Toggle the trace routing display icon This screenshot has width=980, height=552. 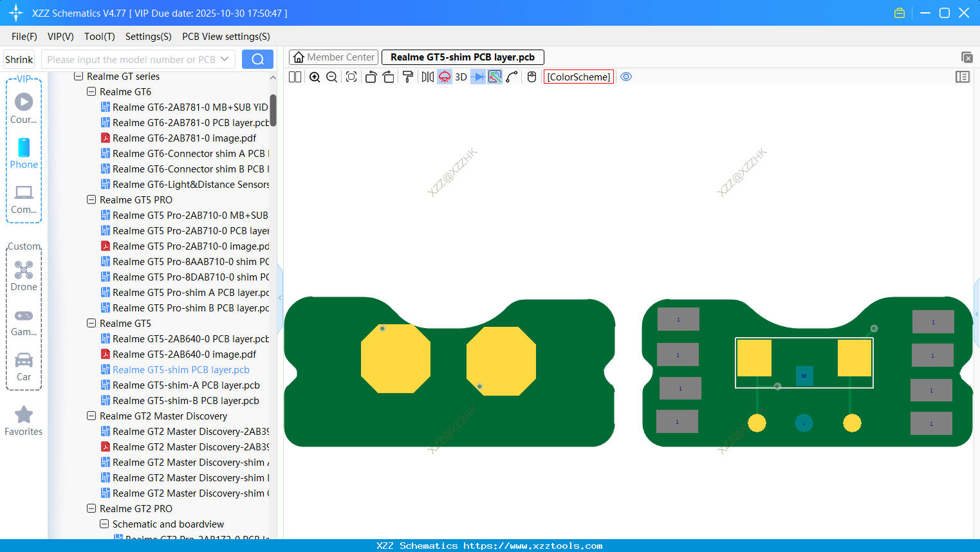495,77
